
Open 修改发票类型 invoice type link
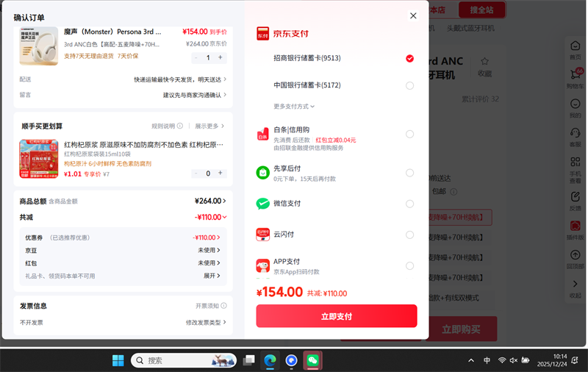point(205,323)
